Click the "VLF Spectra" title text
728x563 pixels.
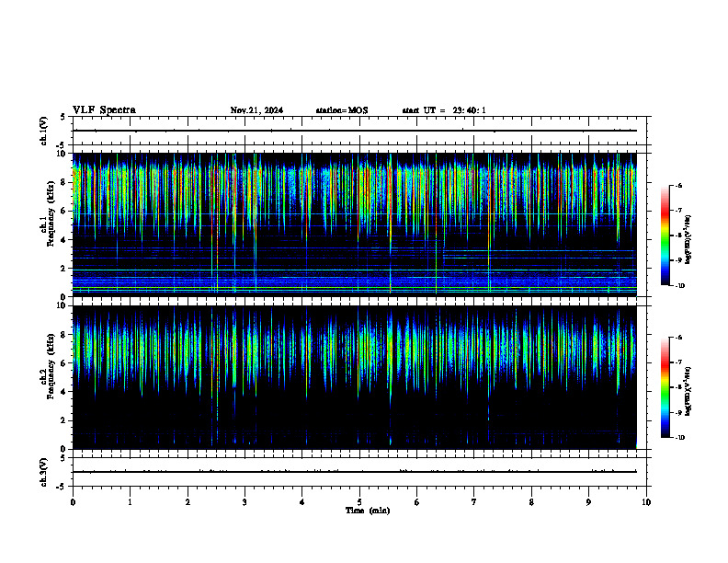pyautogui.click(x=104, y=110)
